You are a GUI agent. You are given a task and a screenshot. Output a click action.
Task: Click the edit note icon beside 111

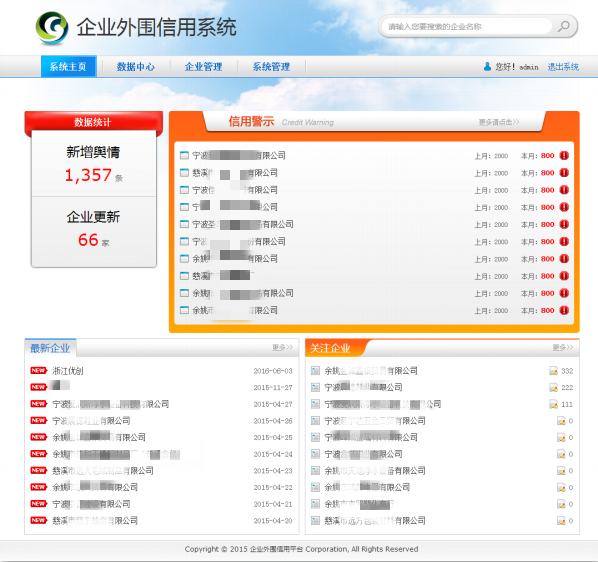point(553,404)
